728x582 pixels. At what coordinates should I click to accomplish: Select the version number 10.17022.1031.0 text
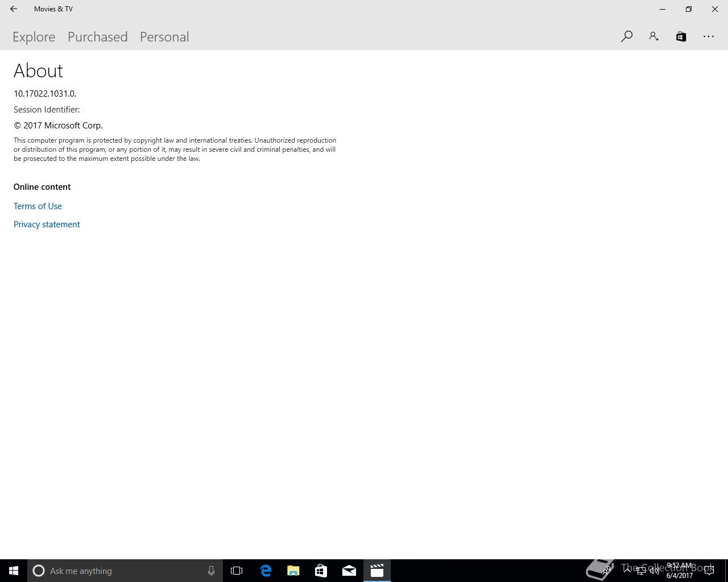point(45,94)
